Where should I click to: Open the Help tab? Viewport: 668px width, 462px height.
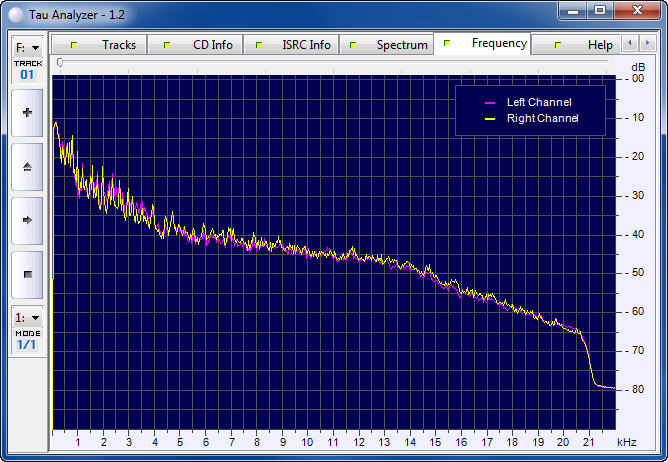coord(588,45)
